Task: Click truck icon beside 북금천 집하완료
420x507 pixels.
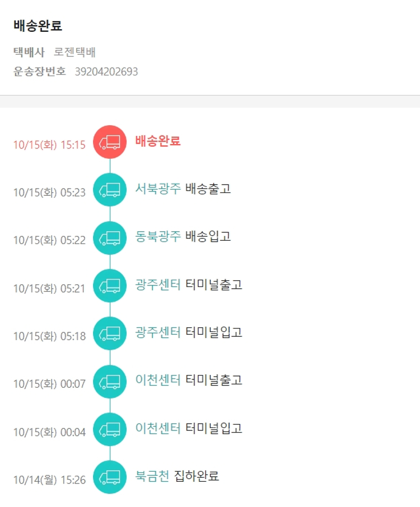Action: click(110, 477)
